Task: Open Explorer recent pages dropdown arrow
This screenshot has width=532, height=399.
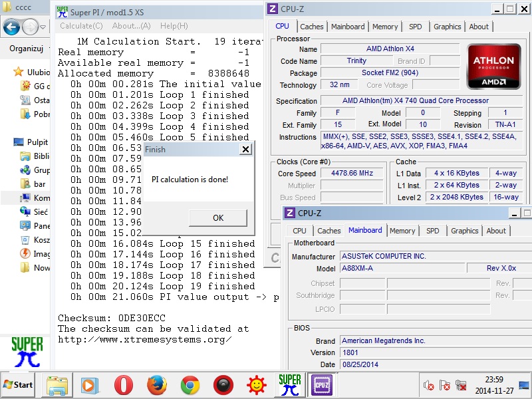Action: click(43, 27)
